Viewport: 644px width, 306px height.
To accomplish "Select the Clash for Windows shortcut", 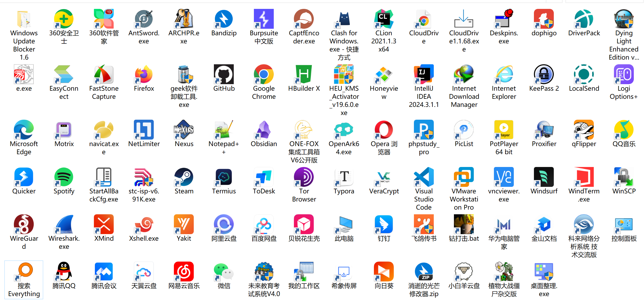I will tap(344, 19).
